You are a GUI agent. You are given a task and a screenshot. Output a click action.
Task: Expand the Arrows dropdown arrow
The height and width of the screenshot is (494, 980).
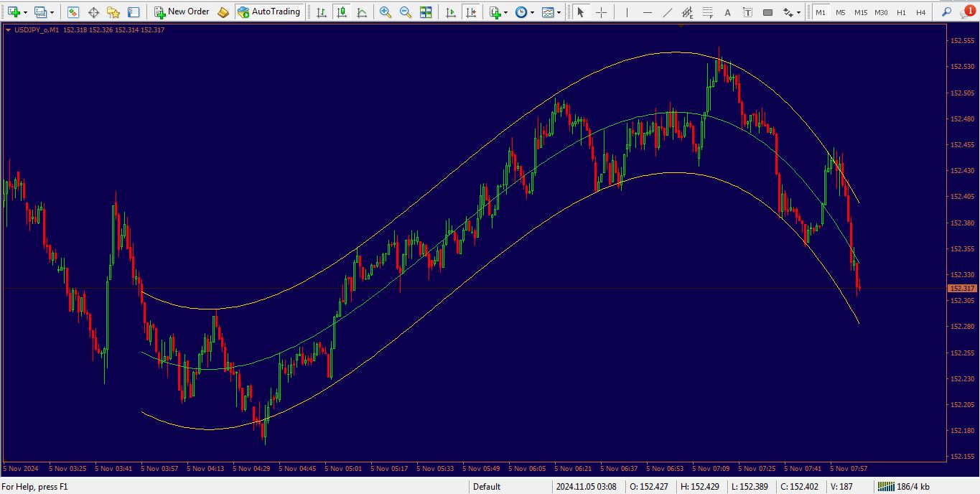click(798, 12)
